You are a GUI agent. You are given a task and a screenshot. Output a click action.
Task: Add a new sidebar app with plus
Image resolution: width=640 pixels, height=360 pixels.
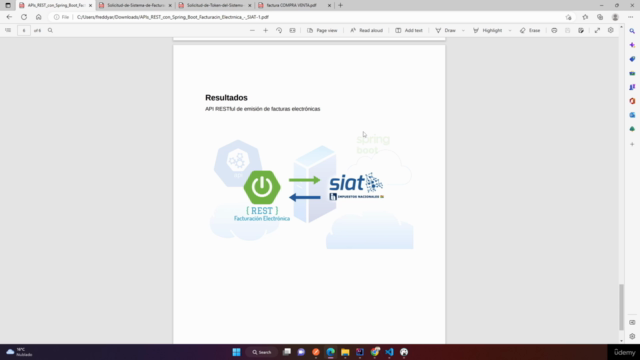[632, 144]
